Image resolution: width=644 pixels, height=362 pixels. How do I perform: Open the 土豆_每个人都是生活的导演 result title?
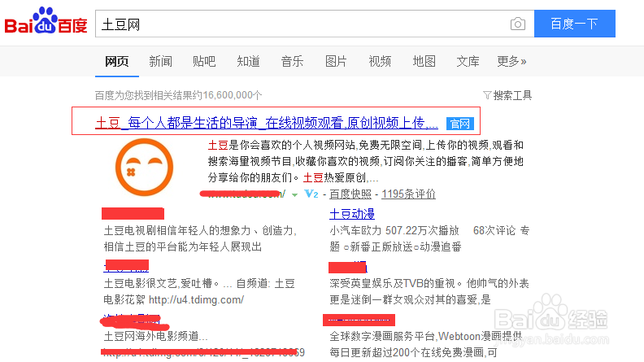pos(267,123)
